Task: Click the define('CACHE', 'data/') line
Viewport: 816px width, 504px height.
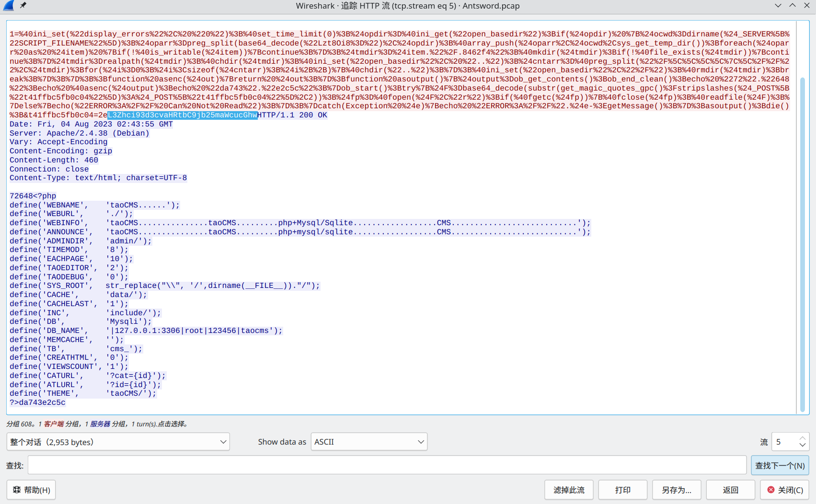Action: tap(79, 295)
